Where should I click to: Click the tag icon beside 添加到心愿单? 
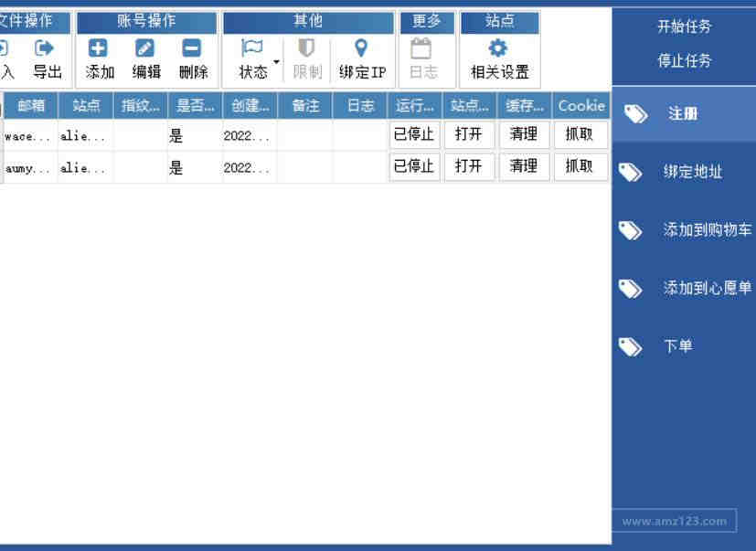pos(630,289)
